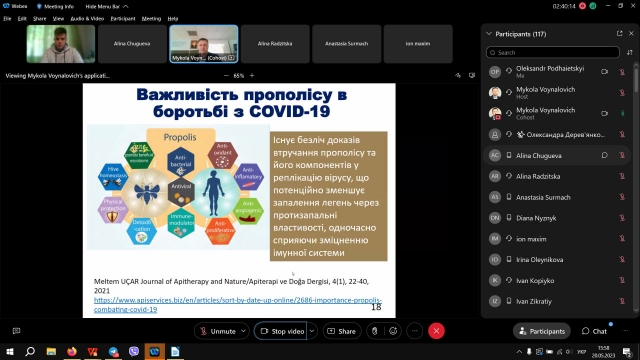The height and width of the screenshot is (360, 640).
Task: Open Windows Start menu
Action: [10, 351]
